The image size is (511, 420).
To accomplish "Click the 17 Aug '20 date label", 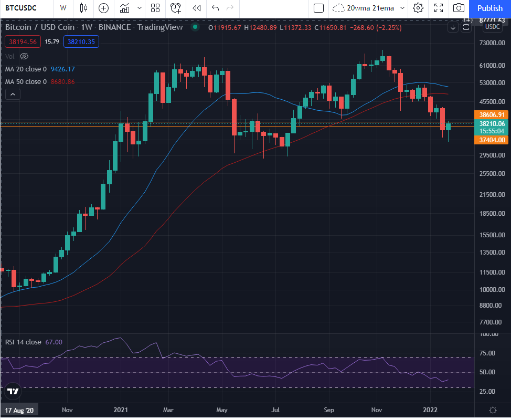I will tap(19, 410).
